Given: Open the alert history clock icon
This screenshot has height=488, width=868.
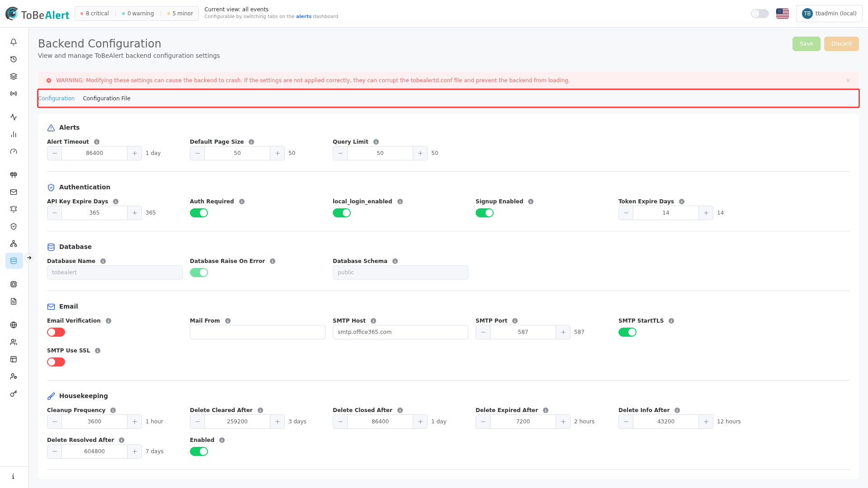Looking at the screenshot, I should (14, 59).
